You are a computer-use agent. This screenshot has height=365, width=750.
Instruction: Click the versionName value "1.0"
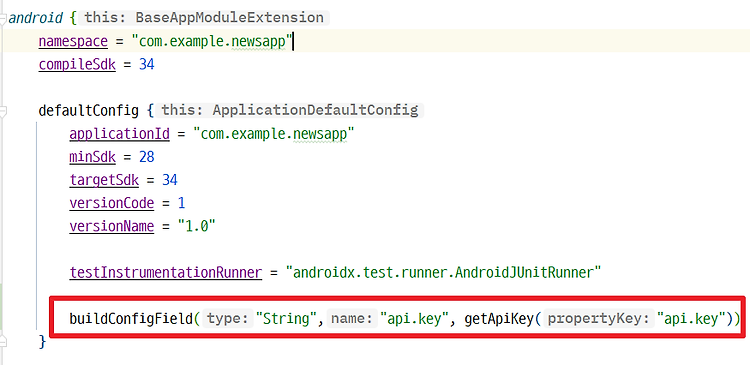tap(197, 226)
